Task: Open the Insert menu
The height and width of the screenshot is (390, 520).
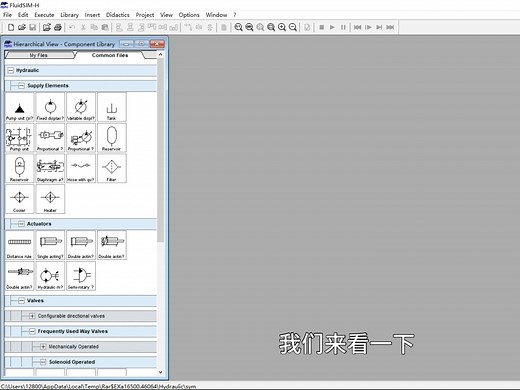Action: 92,15
